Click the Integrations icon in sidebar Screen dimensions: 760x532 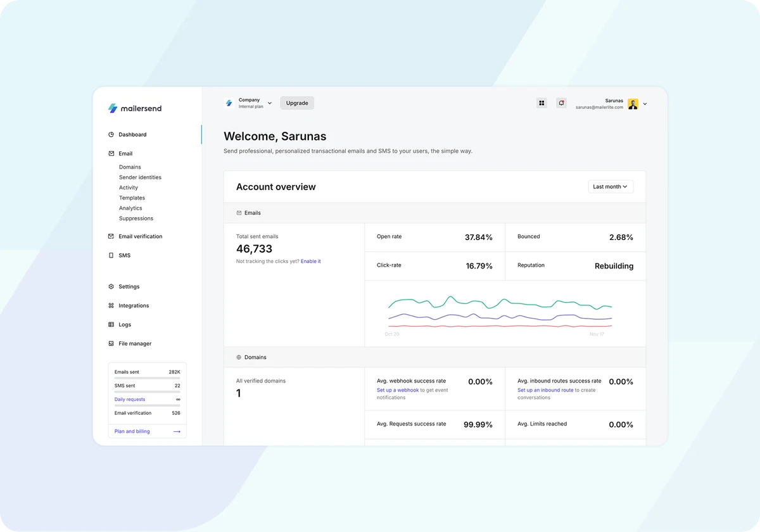pyautogui.click(x=111, y=306)
